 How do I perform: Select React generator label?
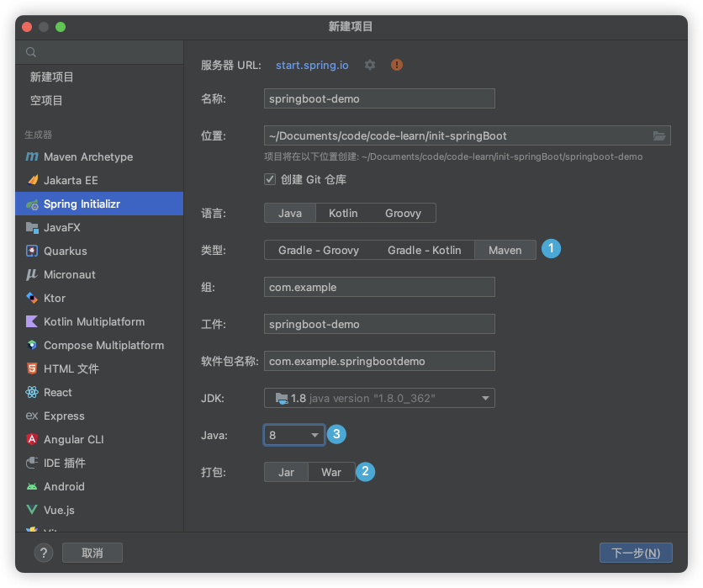(58, 393)
